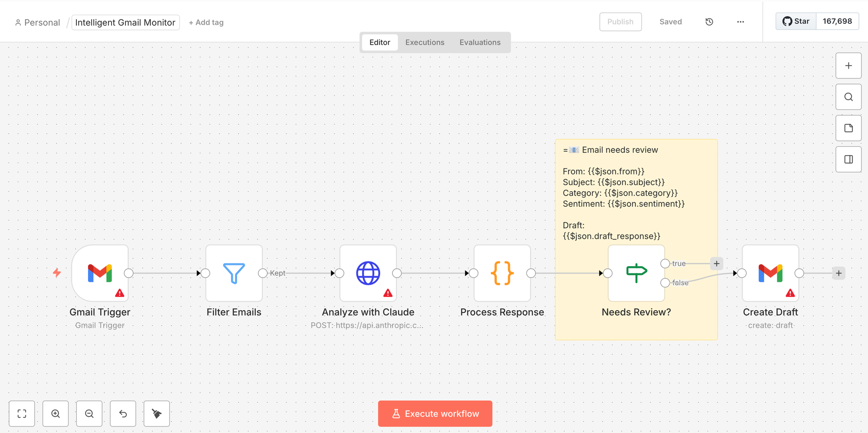
Task: Click the 'create: draft' subtitle text
Action: (770, 325)
